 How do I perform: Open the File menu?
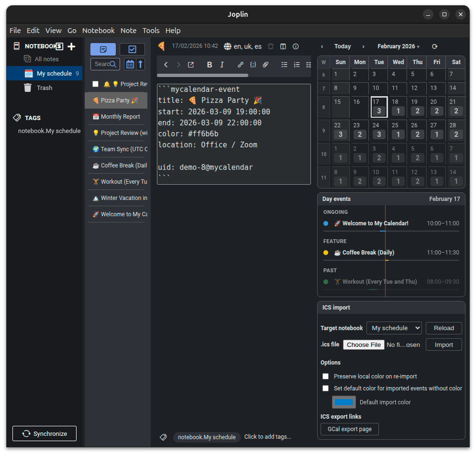(x=15, y=31)
